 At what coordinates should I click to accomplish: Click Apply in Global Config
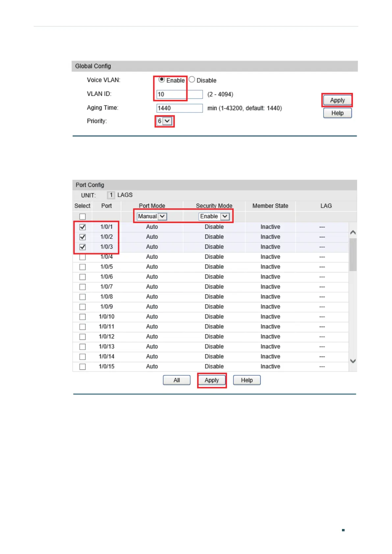coord(337,100)
